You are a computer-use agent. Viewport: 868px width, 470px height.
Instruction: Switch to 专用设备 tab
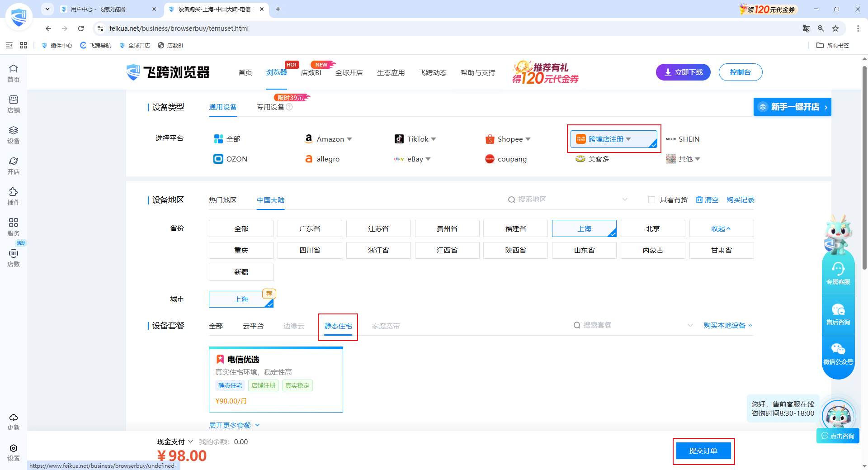(270, 107)
